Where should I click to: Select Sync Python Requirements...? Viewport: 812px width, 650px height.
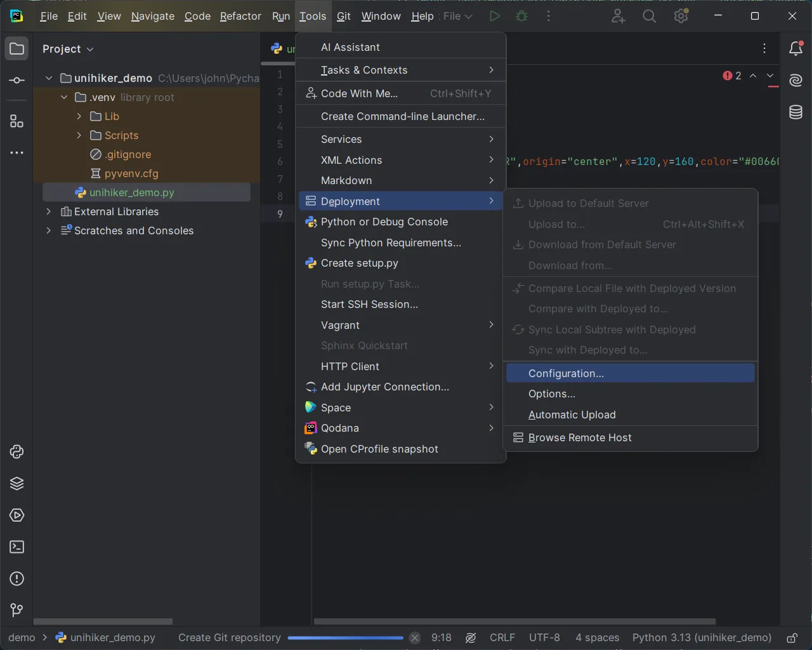[x=401, y=242]
